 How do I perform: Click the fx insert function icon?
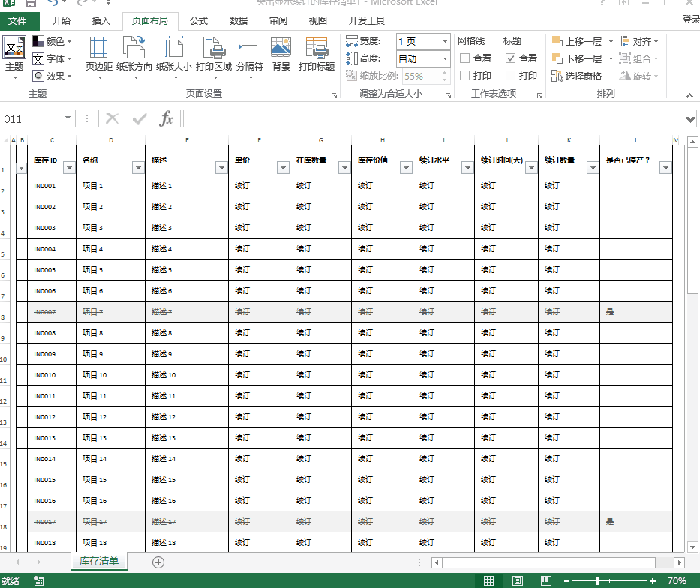click(x=166, y=119)
